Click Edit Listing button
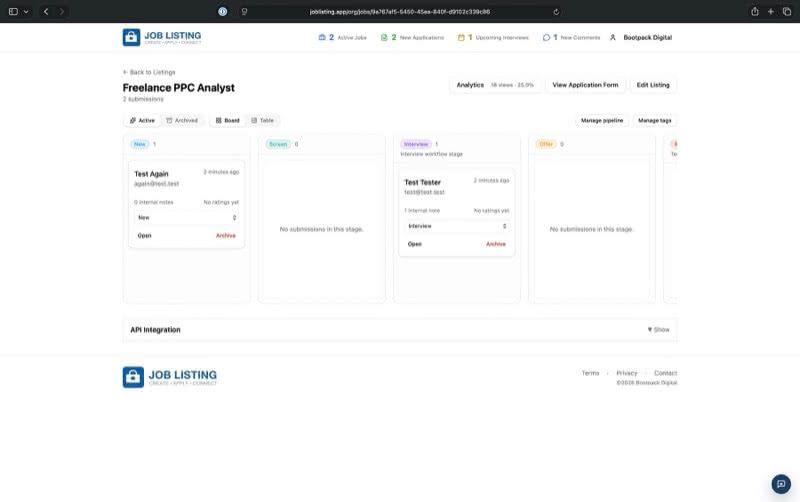The height and width of the screenshot is (502, 800). click(x=653, y=85)
